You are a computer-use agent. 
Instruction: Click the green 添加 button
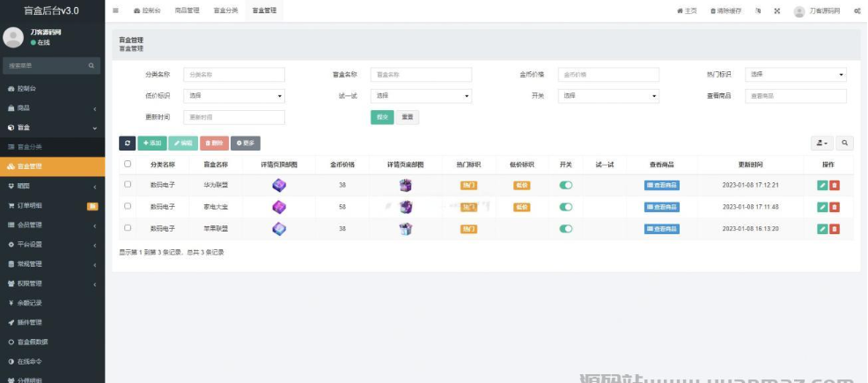[x=152, y=144]
